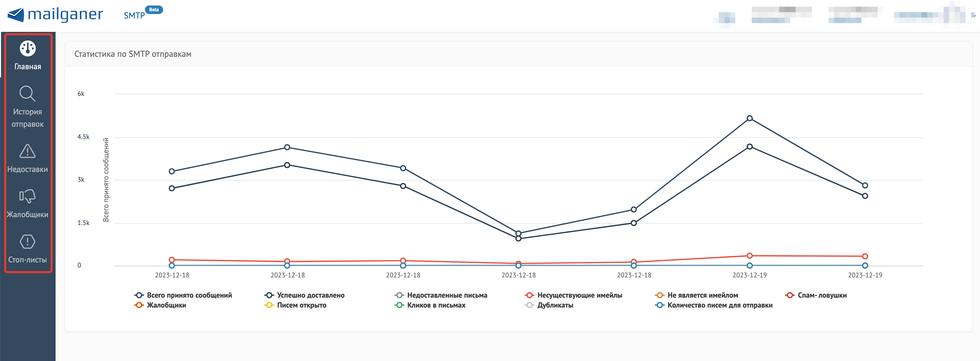The image size is (980, 361).
Task: Toggle Писем открыто legend entry
Action: point(295,305)
